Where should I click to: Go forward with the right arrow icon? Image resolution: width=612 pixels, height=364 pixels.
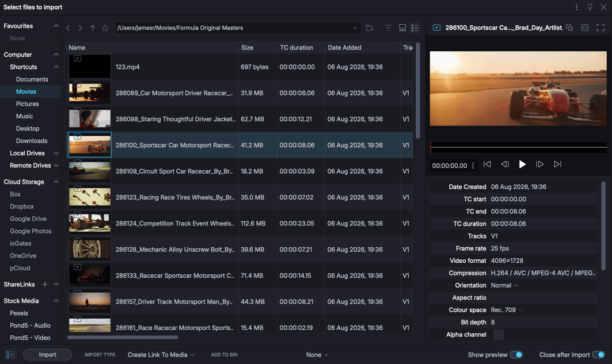80,28
